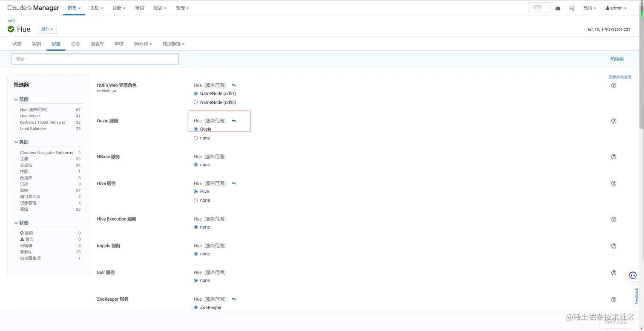Click the reset arrow for HDFS Web 界面角色
644x331 pixels.
tap(234, 85)
